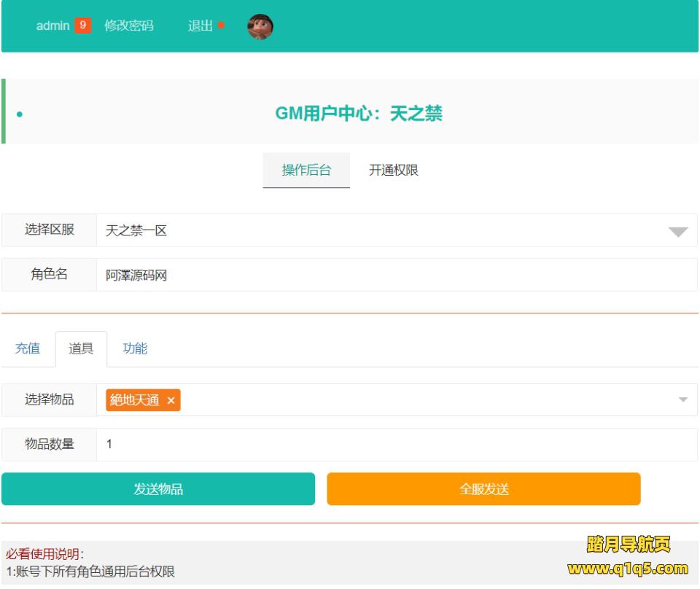Image resolution: width=700 pixels, height=589 pixels.
Task: Open the 功能 tab
Action: pos(135,348)
